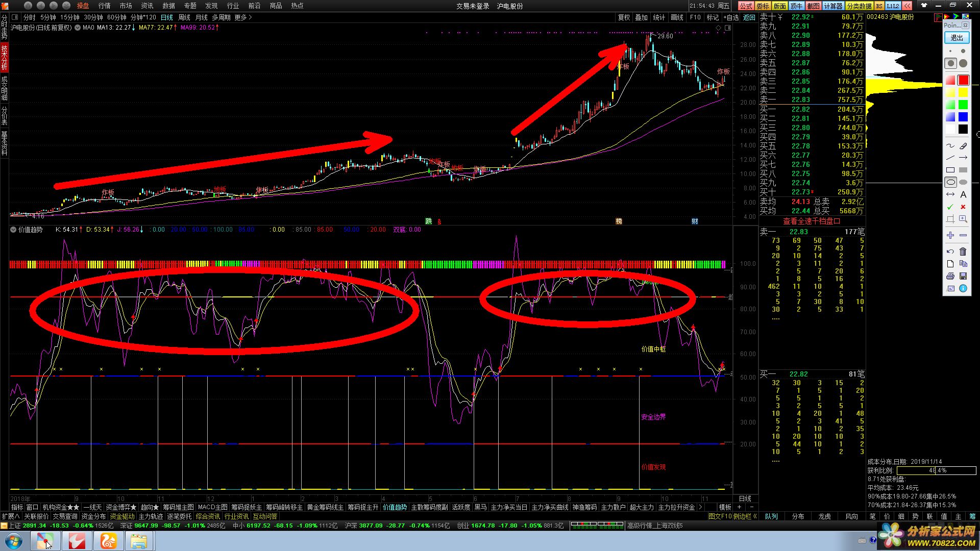Viewport: 980px width, 551px height.
Task: Select filled rectangle drawing tool
Action: [x=963, y=170]
